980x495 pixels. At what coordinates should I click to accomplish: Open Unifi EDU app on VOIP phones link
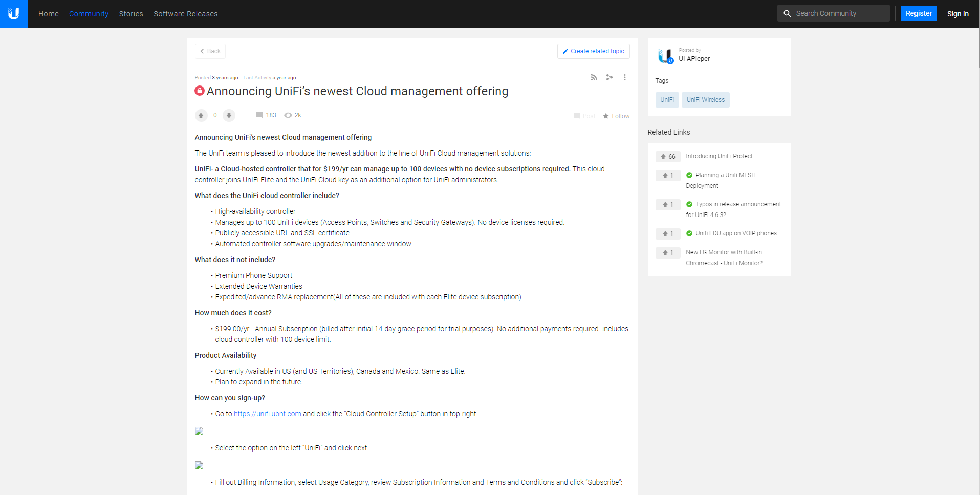point(737,233)
